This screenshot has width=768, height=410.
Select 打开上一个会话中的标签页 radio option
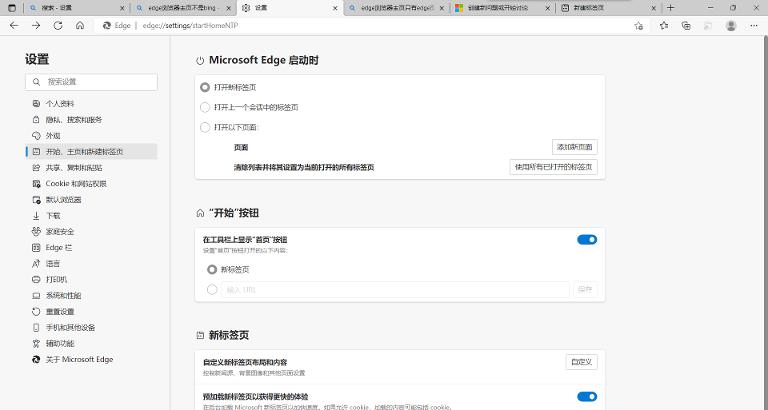(x=205, y=107)
